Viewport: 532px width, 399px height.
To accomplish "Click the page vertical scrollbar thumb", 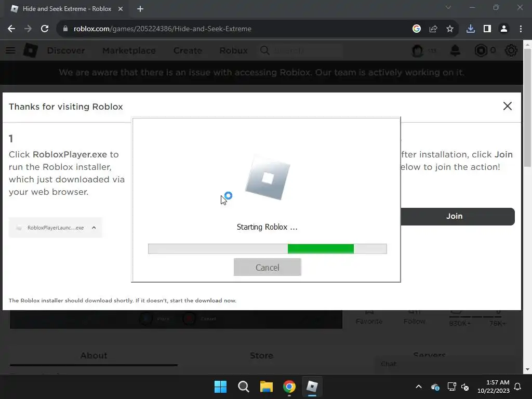I will 527,108.
